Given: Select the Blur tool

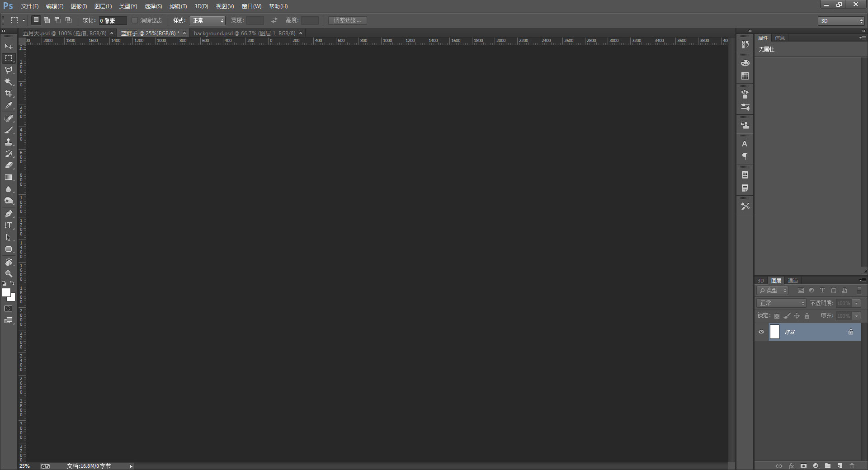Looking at the screenshot, I should click(x=9, y=189).
